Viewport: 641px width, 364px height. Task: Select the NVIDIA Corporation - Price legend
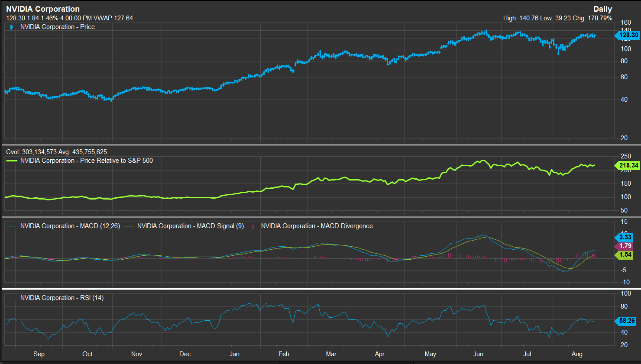[58, 27]
